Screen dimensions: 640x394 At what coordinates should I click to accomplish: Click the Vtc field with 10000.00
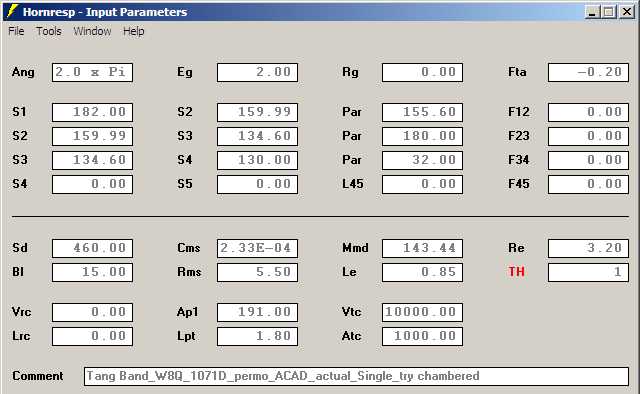[x=422, y=312]
